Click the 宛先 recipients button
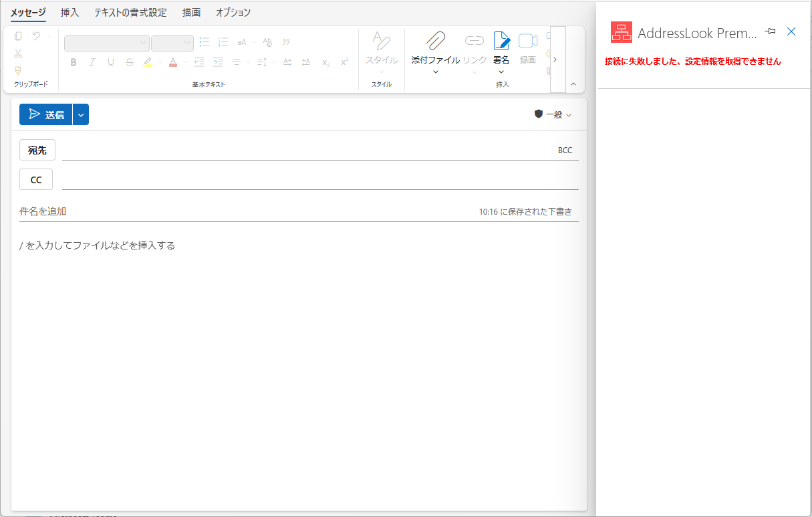The height and width of the screenshot is (517, 812). 37,150
